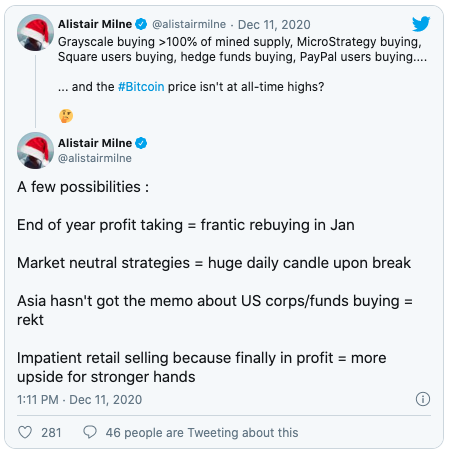The image size is (450, 455).
Task: Open the Dec 11, 2020 date in header
Action: [274, 25]
